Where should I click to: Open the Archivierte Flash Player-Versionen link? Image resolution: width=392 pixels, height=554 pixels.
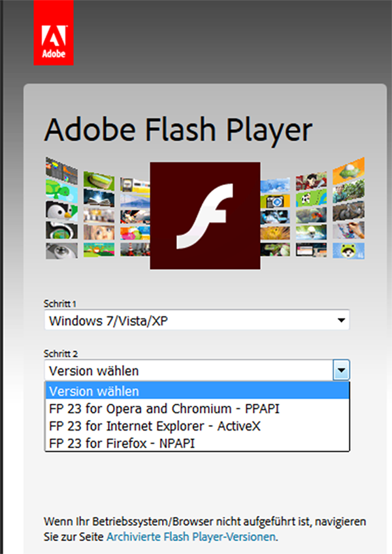tap(191, 537)
